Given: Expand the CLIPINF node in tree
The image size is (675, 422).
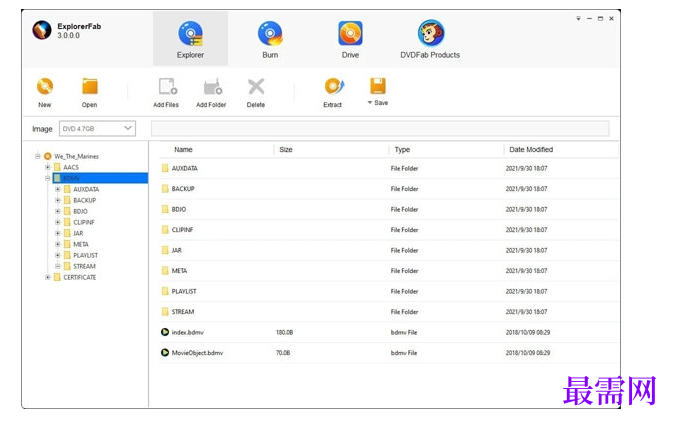Looking at the screenshot, I should 58,222.
